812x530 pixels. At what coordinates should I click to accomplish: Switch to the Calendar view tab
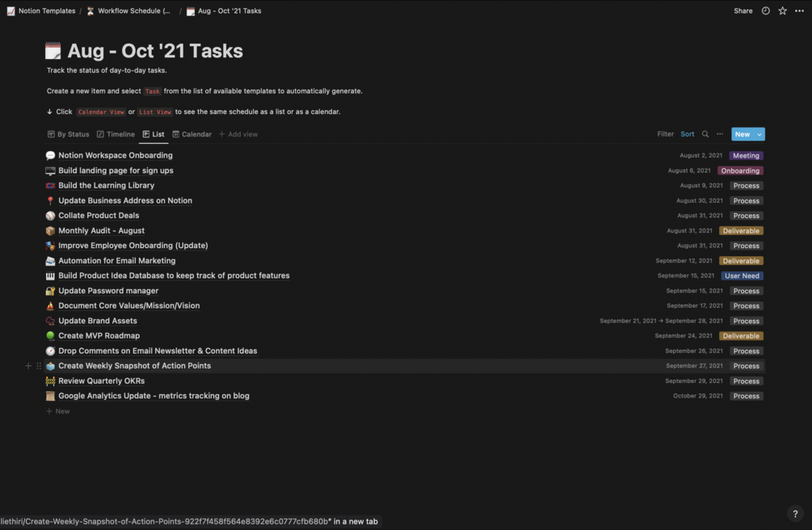point(192,134)
